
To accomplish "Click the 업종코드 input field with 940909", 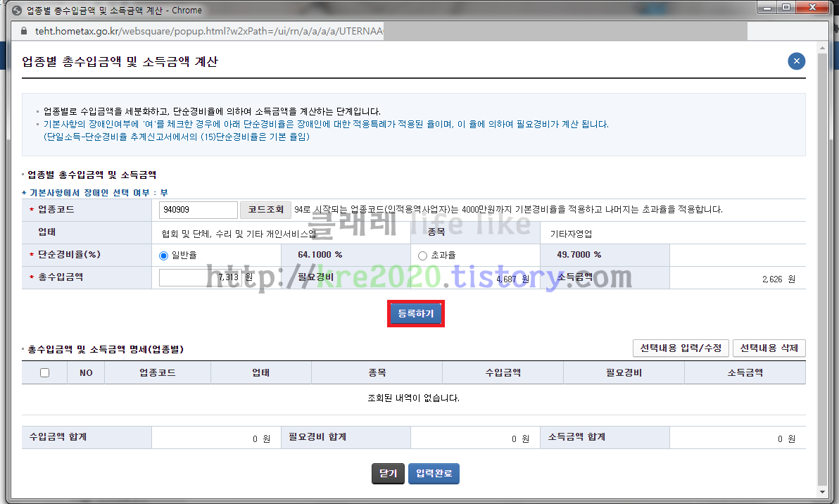I will pyautogui.click(x=198, y=210).
